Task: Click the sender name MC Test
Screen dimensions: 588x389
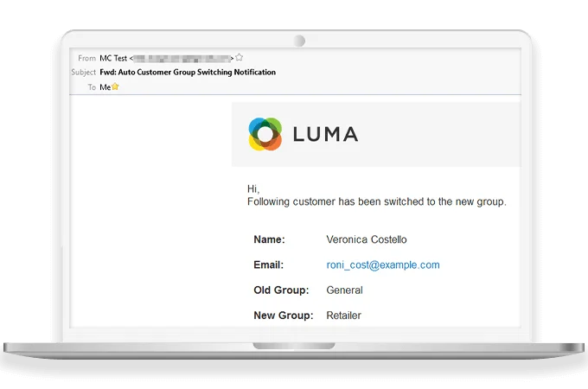Action: click(x=113, y=58)
